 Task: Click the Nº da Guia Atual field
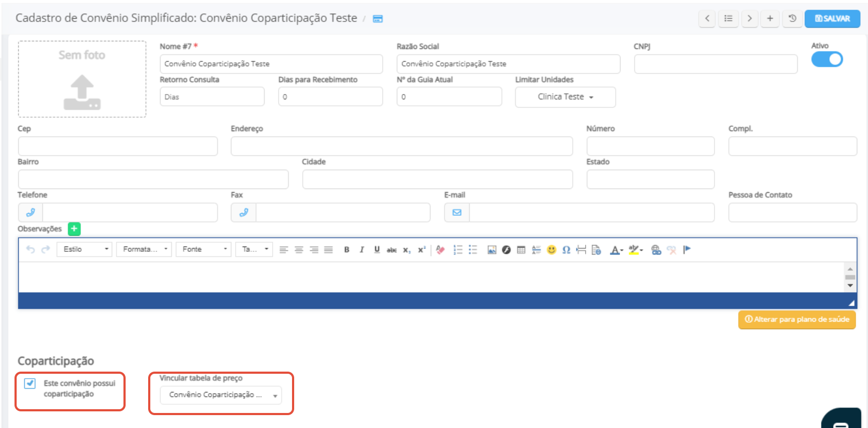(x=449, y=97)
